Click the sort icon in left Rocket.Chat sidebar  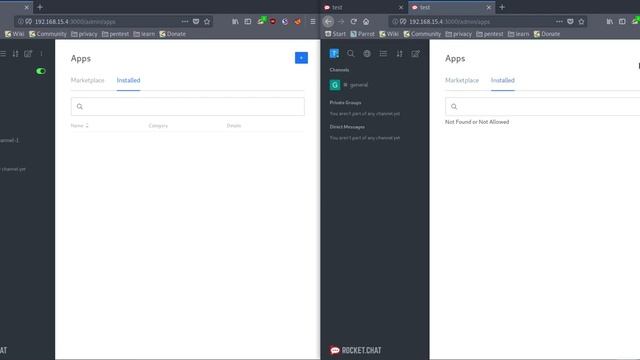pos(16,53)
